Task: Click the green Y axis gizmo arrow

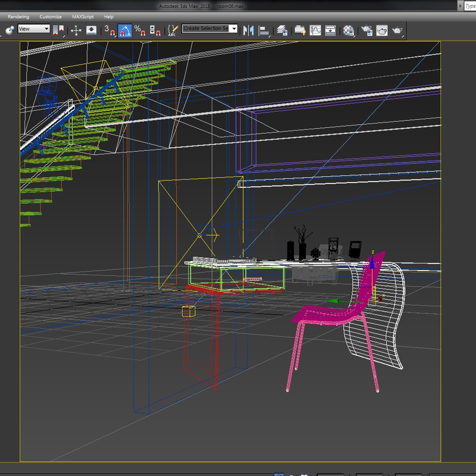Action: click(334, 301)
